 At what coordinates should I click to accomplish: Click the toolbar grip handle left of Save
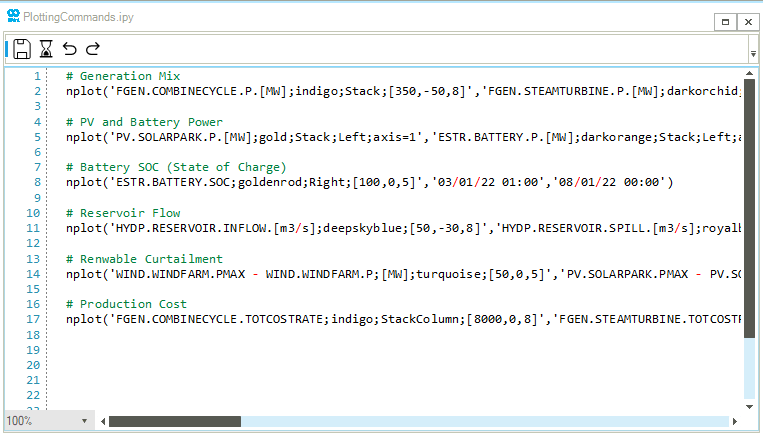(x=7, y=49)
